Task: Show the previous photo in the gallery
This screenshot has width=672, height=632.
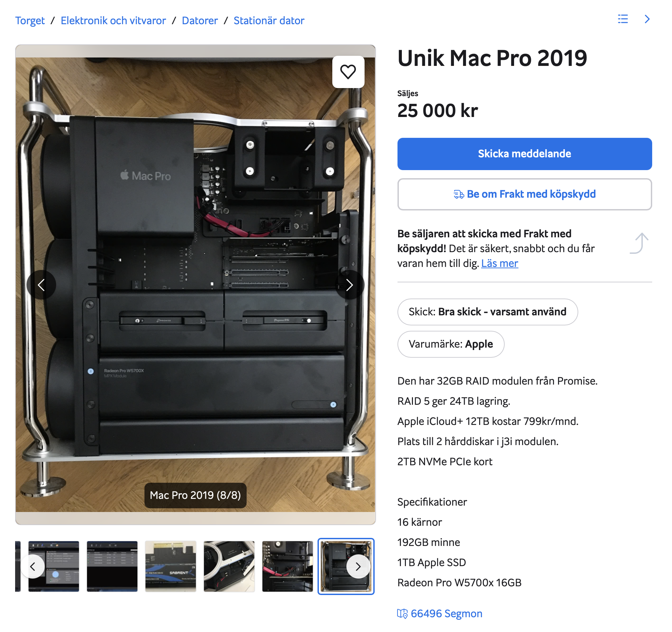Action: [x=41, y=285]
